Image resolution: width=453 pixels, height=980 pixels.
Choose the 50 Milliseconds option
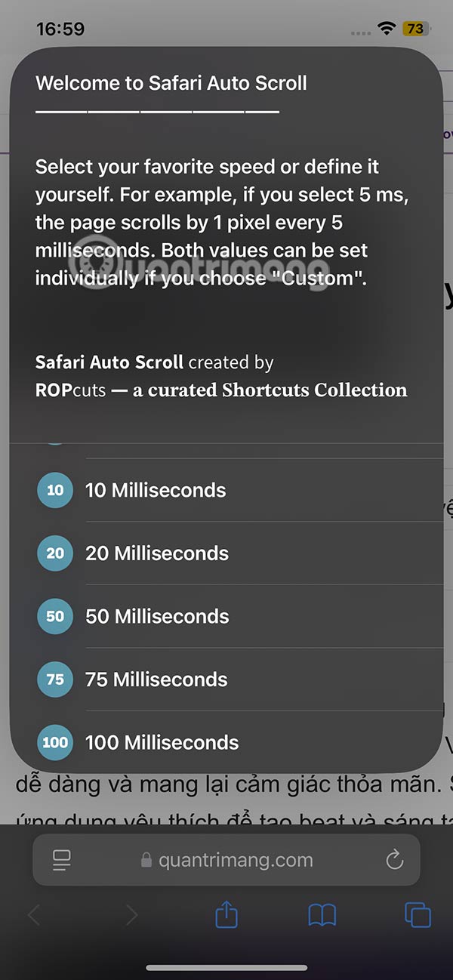point(156,616)
